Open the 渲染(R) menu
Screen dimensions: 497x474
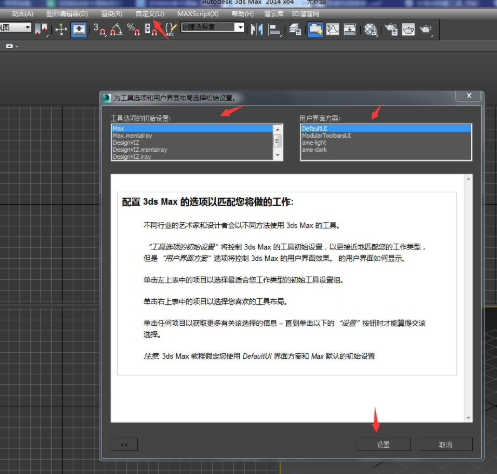pyautogui.click(x=111, y=14)
